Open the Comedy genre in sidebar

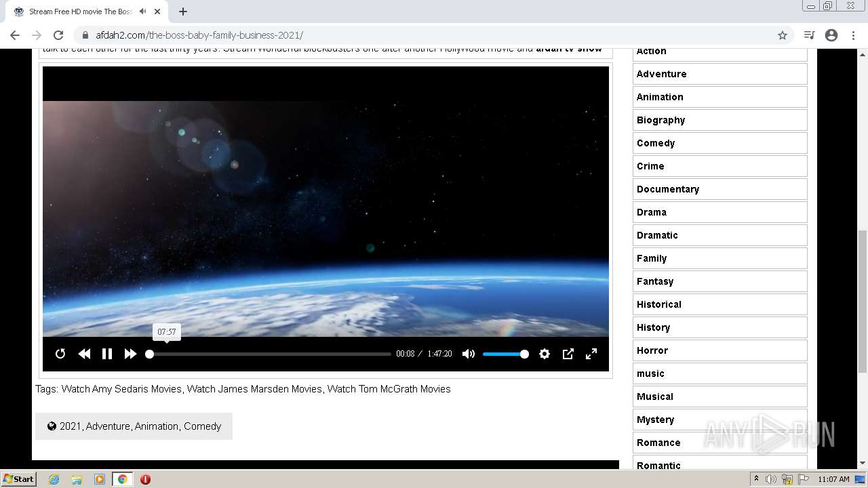click(720, 143)
